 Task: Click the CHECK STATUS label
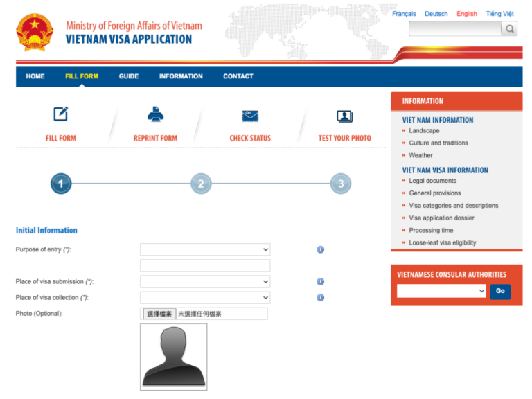click(250, 138)
